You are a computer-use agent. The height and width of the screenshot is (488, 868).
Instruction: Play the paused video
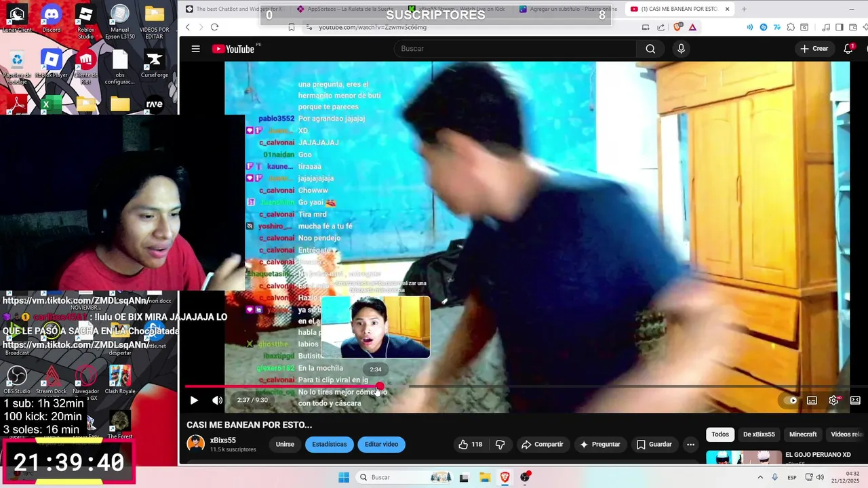[194, 400]
